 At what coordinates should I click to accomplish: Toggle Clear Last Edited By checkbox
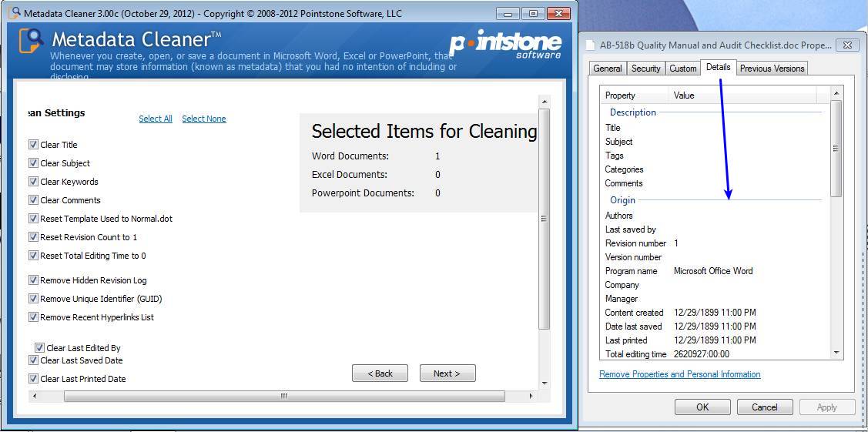(x=39, y=348)
